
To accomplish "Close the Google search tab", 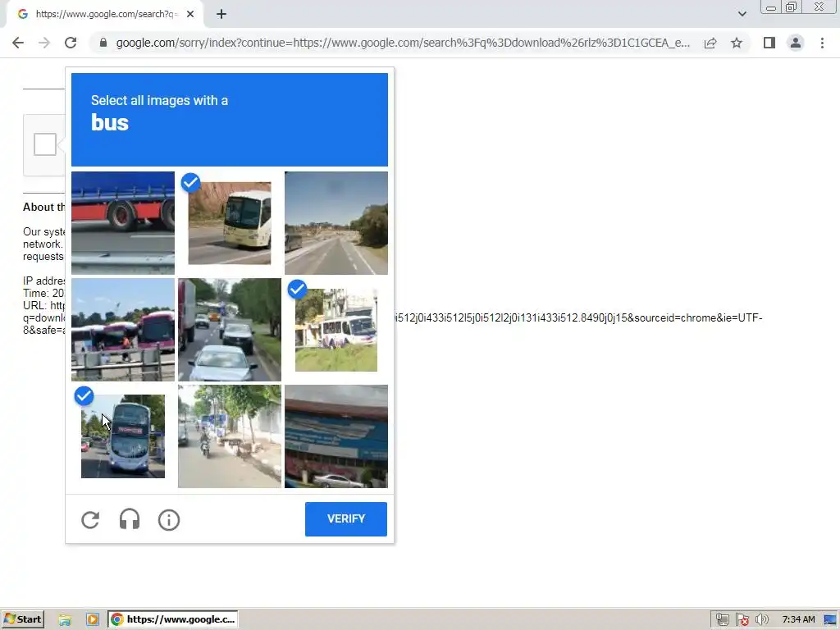I will tap(190, 15).
